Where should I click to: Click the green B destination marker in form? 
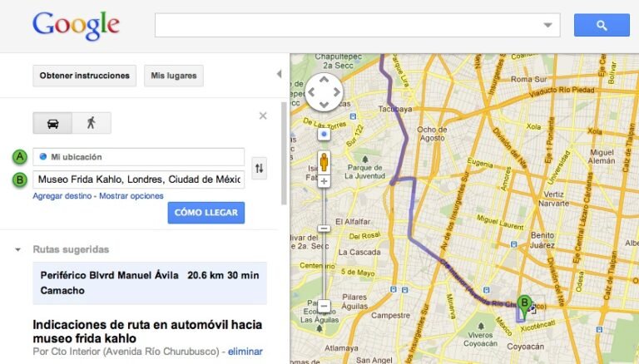(x=20, y=180)
